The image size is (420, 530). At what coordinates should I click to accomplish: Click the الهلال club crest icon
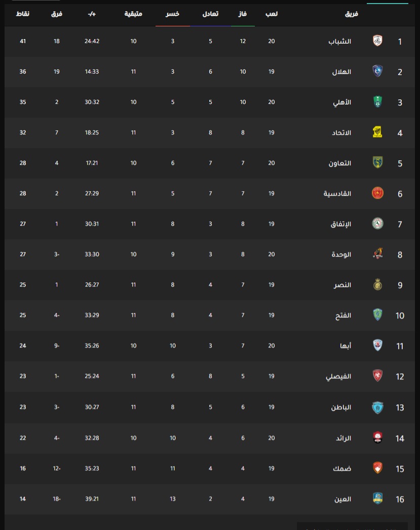pos(377,72)
